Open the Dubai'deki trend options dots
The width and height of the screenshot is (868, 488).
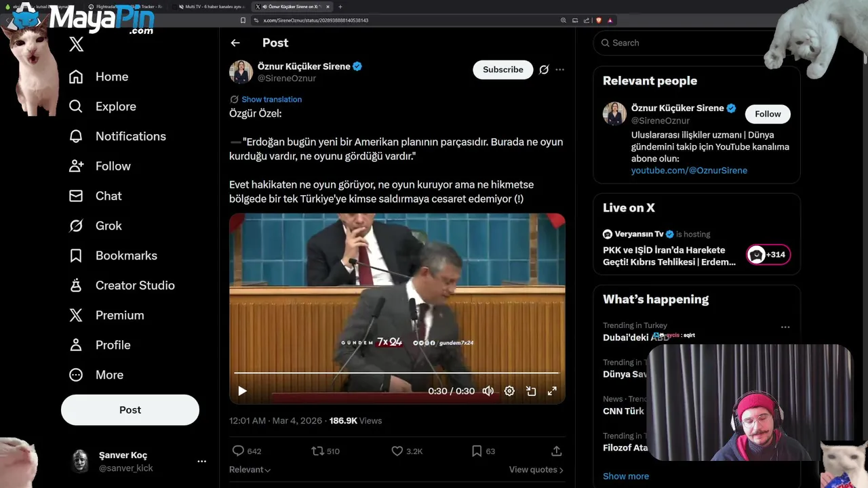coord(785,327)
